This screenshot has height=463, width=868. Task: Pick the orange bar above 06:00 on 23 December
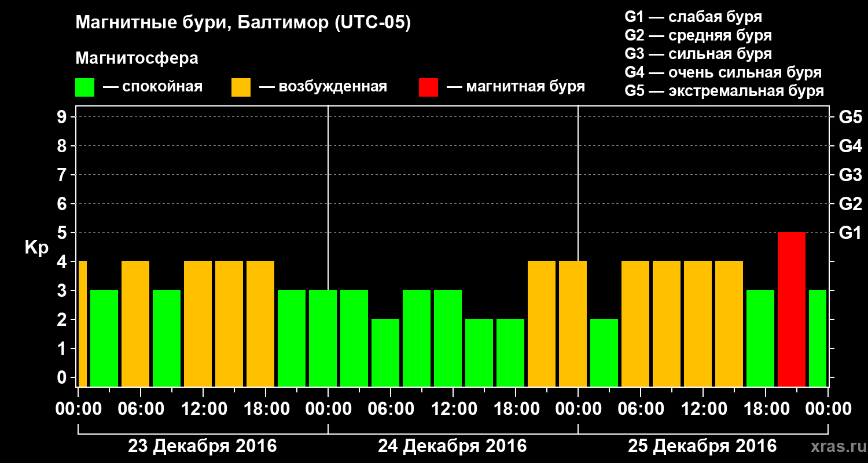click(x=135, y=324)
